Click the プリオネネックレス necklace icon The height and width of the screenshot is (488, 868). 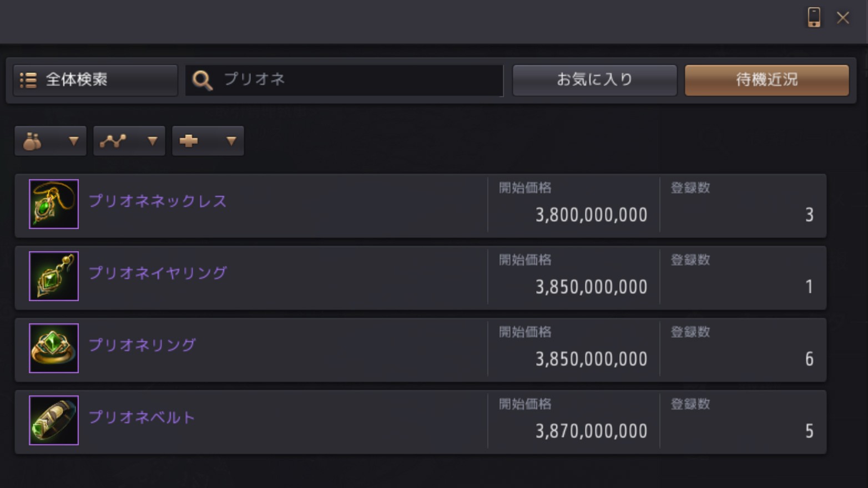(x=54, y=204)
